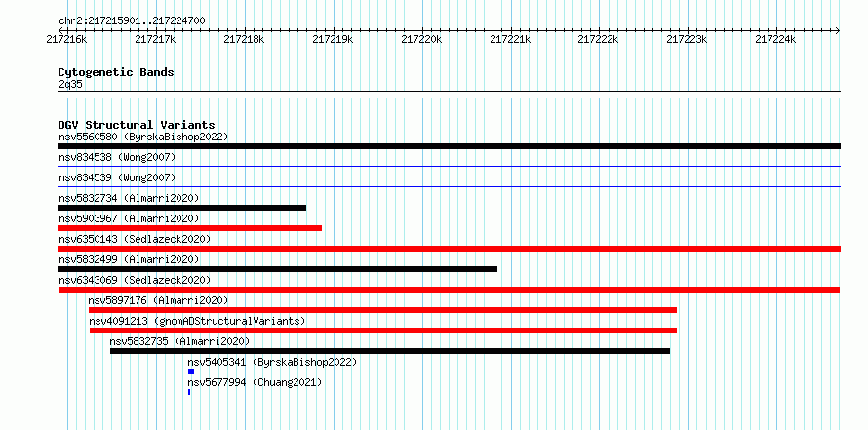Click the right arrowhead of the ruler
The height and width of the screenshot is (430, 868).
pos(837,31)
